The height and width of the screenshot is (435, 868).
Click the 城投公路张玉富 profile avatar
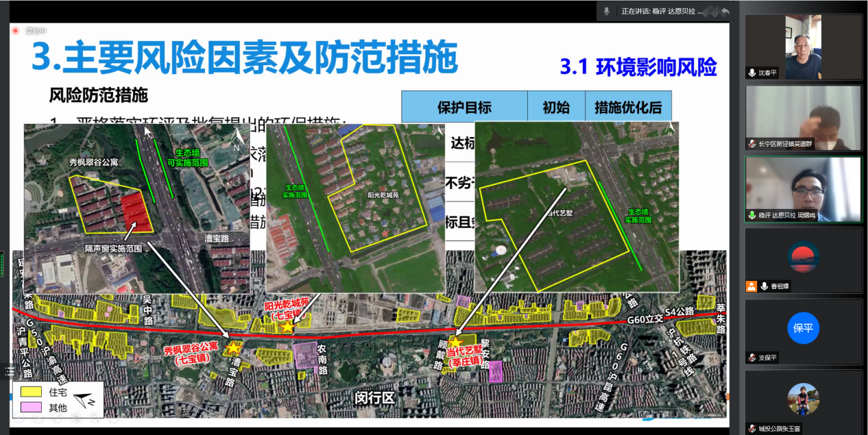803,399
